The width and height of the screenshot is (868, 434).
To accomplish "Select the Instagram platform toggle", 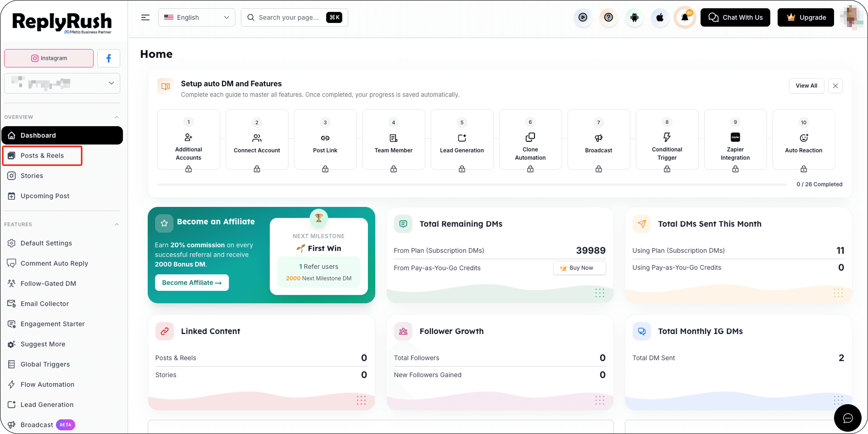I will coord(49,58).
